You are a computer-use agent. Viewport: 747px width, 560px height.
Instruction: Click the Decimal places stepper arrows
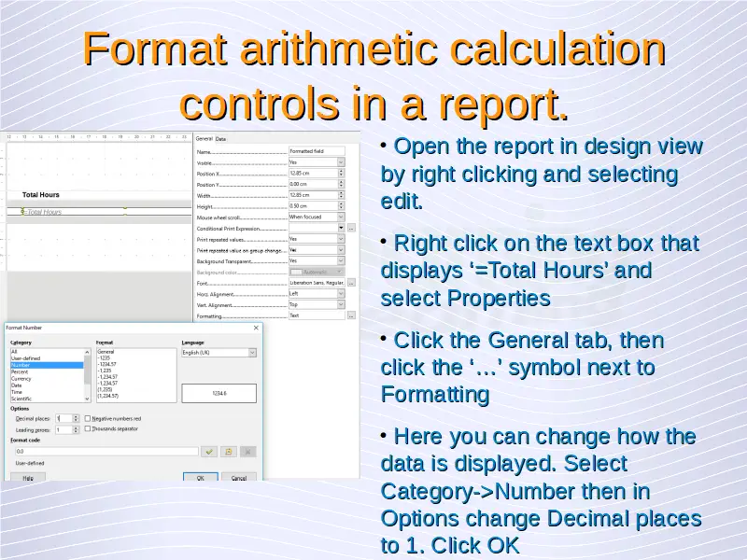(x=76, y=418)
